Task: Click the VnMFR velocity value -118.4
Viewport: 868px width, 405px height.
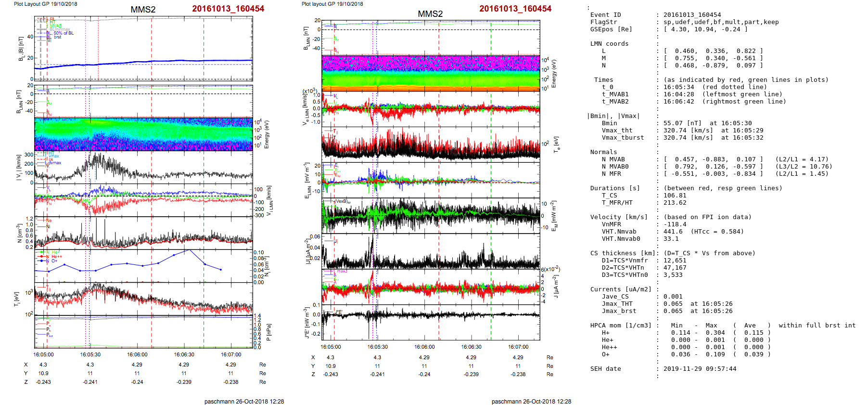Action: click(675, 224)
